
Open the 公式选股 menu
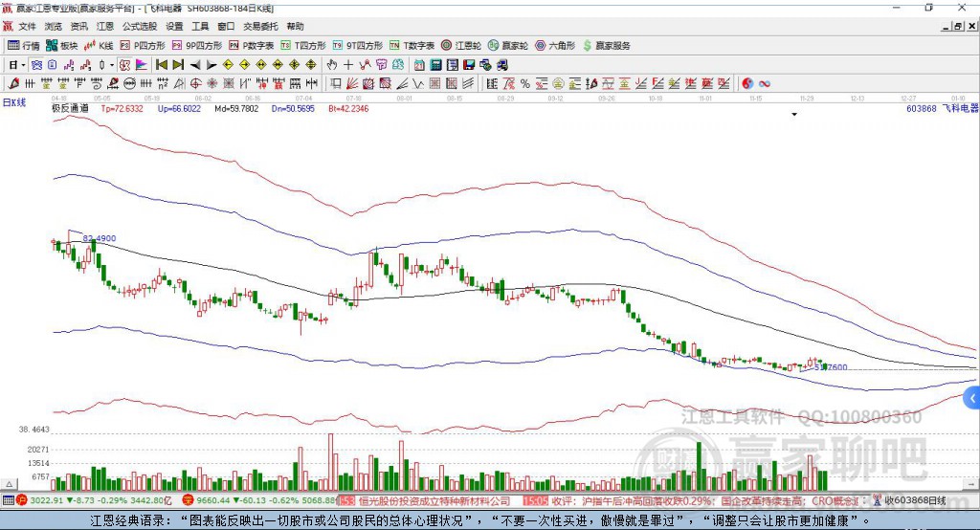(140, 26)
